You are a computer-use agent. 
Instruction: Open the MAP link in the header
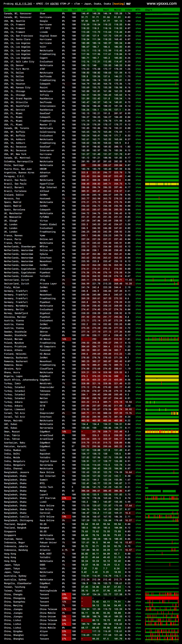[128, 4]
